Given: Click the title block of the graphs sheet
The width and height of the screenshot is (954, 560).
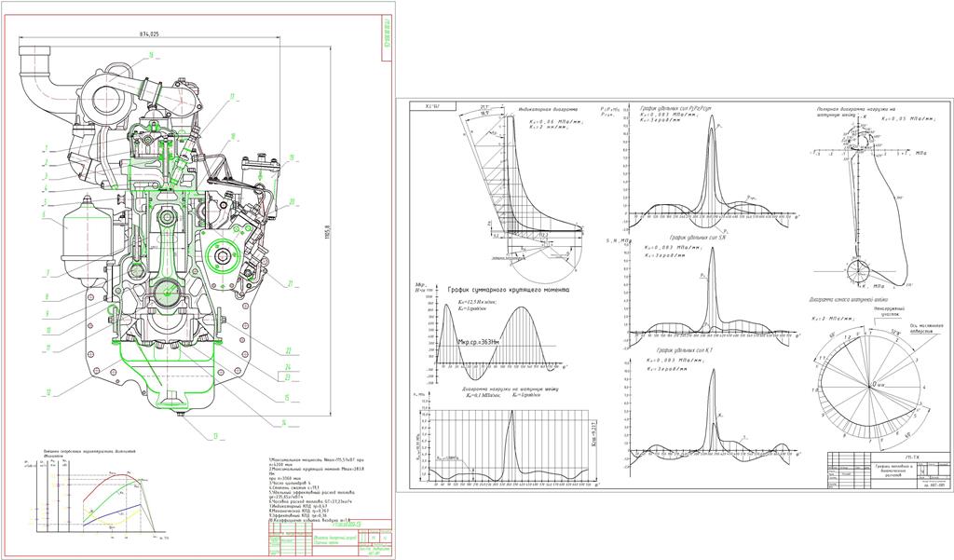Looking at the screenshot, I should [x=888, y=469].
